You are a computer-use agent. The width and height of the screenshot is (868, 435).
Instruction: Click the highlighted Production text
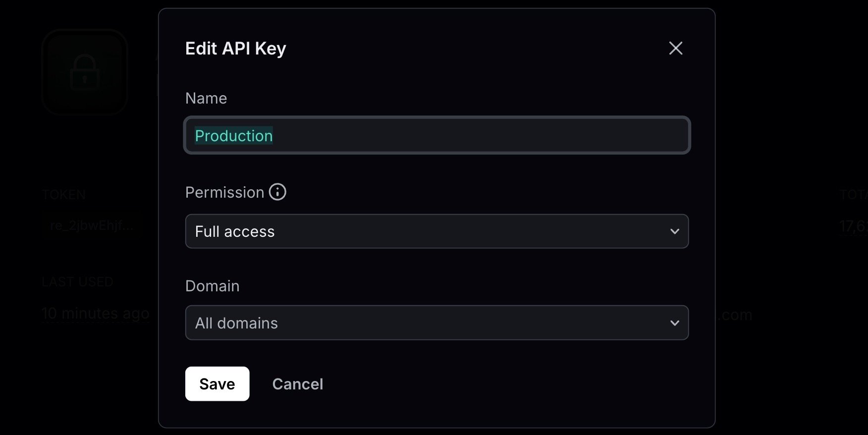234,136
